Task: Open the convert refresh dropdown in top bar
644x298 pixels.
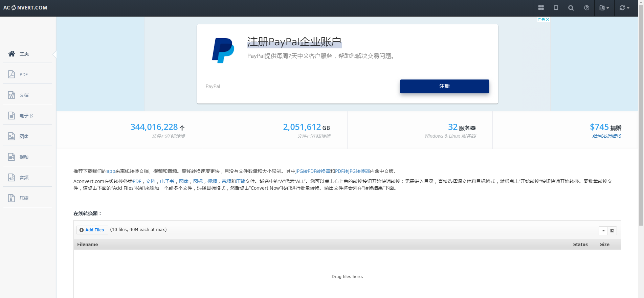Action: point(624,8)
